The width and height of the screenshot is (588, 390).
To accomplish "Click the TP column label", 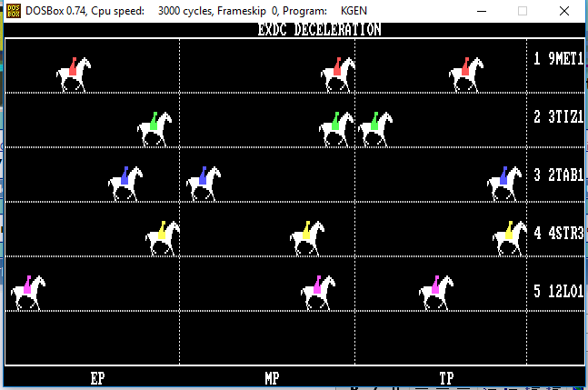I will click(446, 378).
